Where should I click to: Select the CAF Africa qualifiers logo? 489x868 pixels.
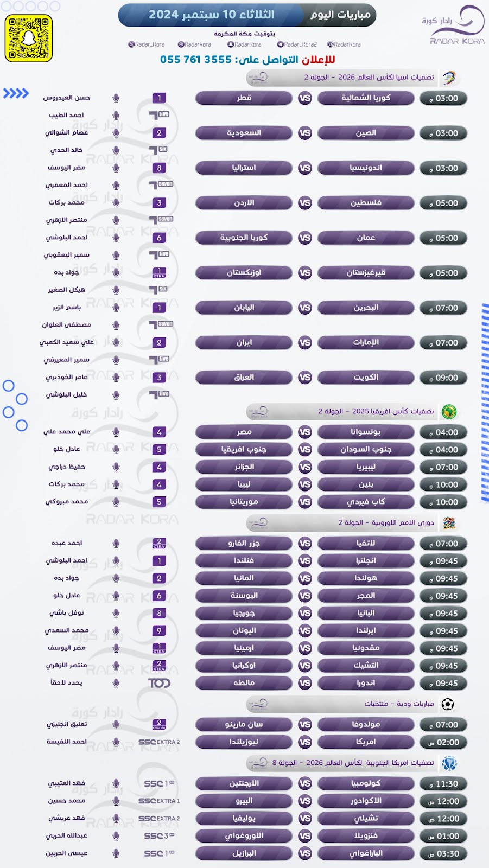click(448, 411)
